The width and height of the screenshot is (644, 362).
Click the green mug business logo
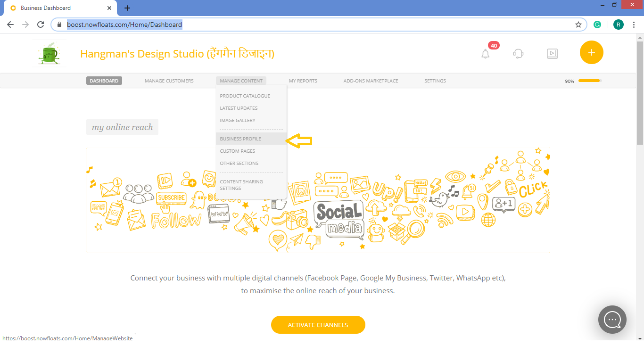pos(48,53)
